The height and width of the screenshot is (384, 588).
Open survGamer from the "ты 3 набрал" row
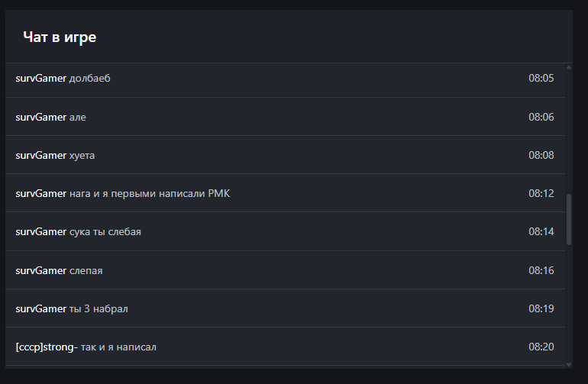coord(40,308)
